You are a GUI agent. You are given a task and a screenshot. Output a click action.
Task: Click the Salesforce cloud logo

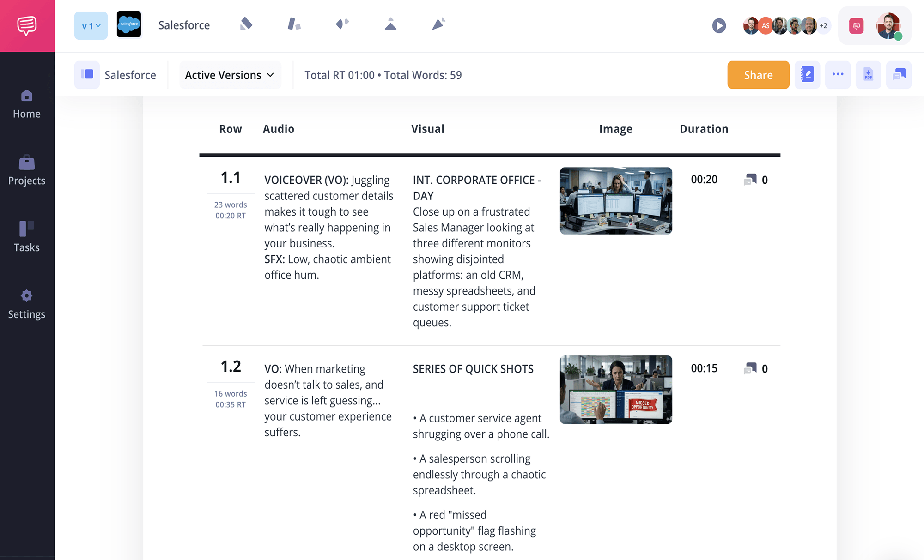pos(129,25)
